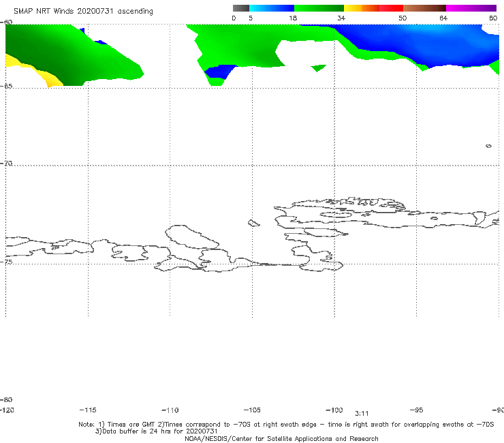The width and height of the screenshot is (504, 443).
Task: Click the color bar label '64'
Action: click(x=443, y=18)
